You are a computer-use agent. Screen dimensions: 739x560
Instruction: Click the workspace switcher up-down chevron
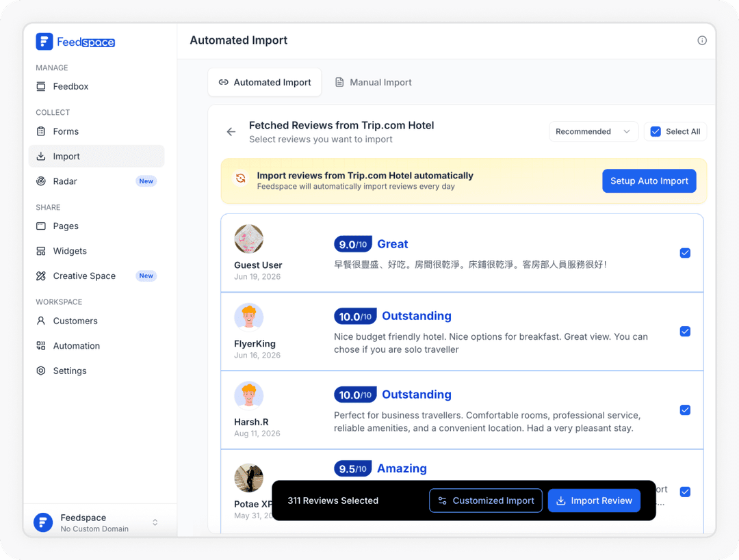(155, 522)
